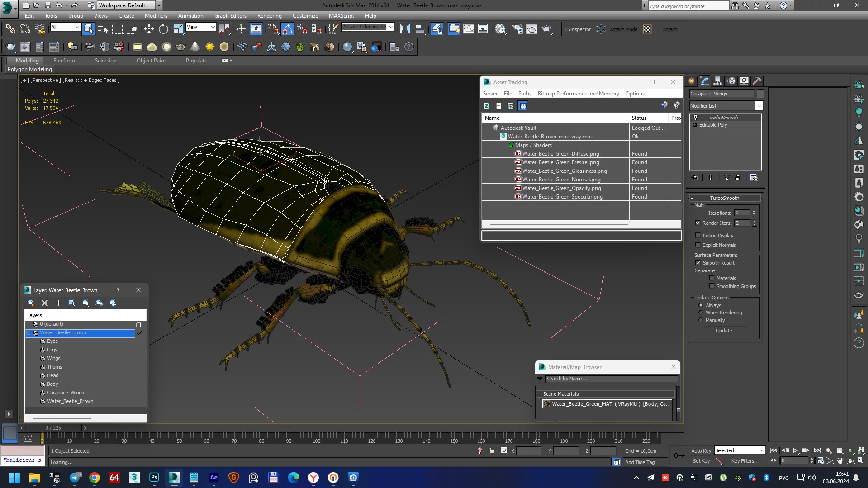Image resolution: width=868 pixels, height=488 pixels.
Task: Toggle the Smooth Result checkbox
Action: pyautogui.click(x=697, y=263)
